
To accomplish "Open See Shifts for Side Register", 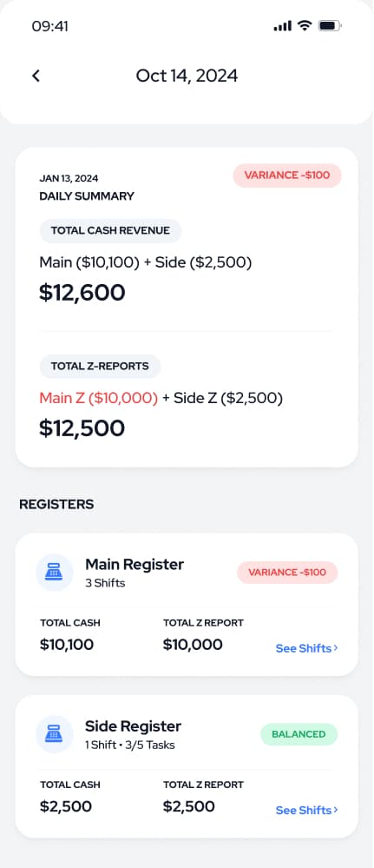I will click(x=306, y=810).
